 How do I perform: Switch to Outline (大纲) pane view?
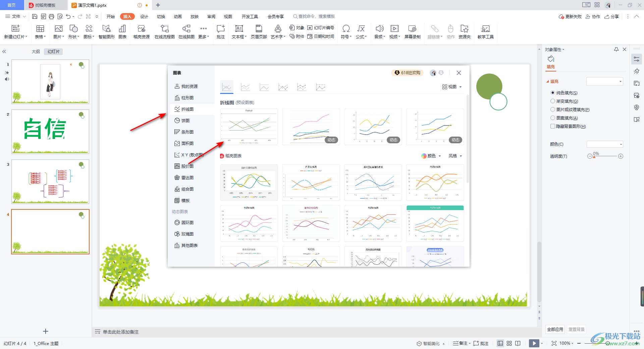coord(36,52)
